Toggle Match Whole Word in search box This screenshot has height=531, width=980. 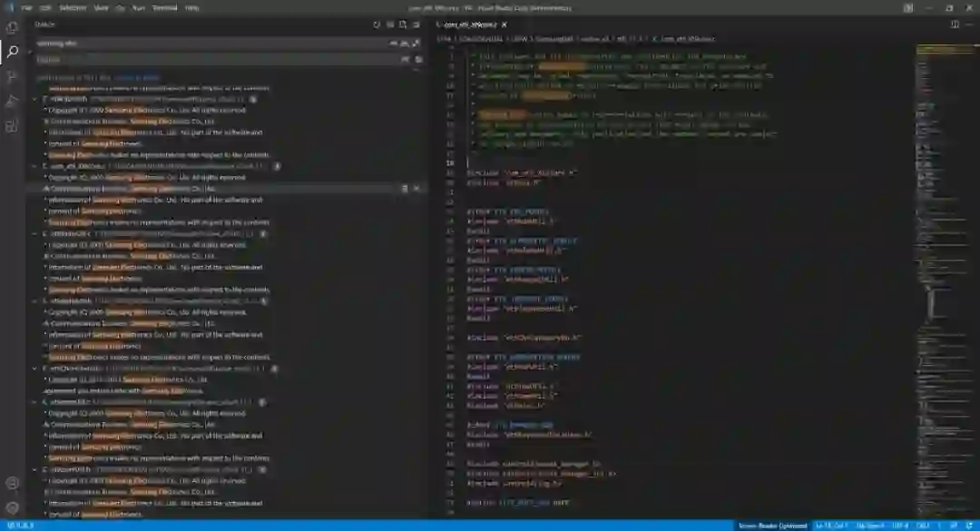click(x=405, y=44)
